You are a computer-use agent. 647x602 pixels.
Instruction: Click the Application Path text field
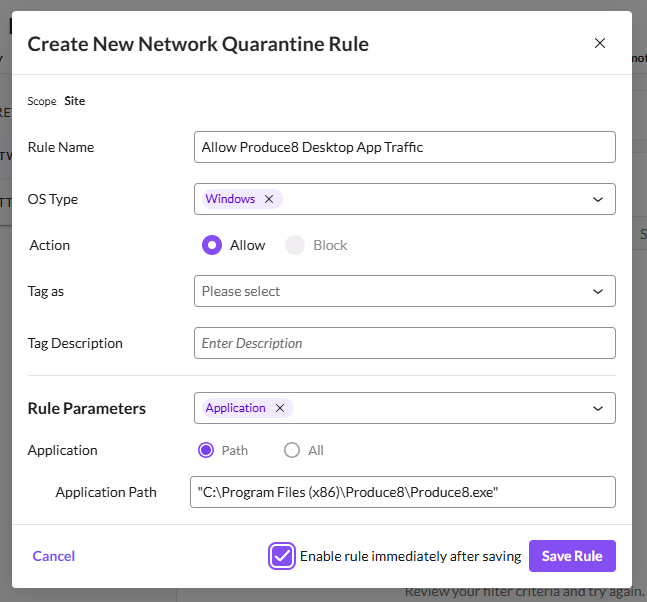coord(401,492)
